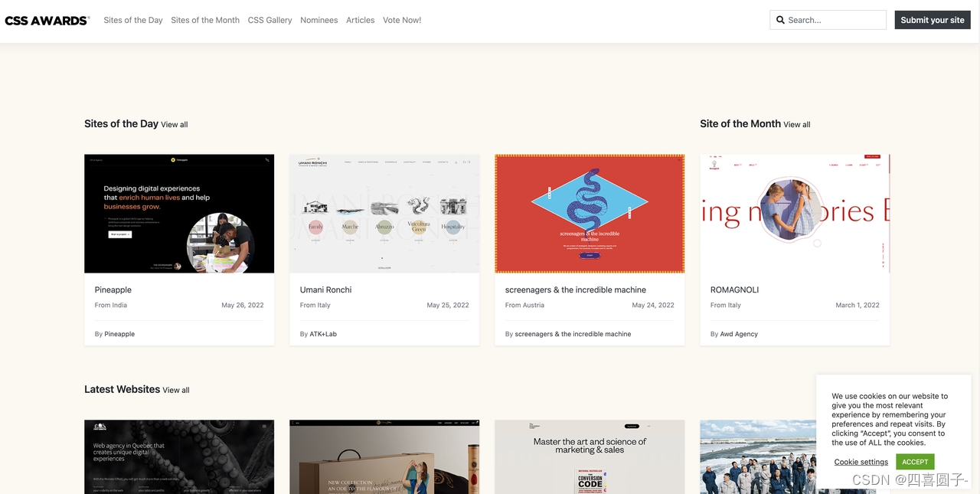Click the Submit your site button
Screen dimensions: 980x494
pyautogui.click(x=933, y=20)
